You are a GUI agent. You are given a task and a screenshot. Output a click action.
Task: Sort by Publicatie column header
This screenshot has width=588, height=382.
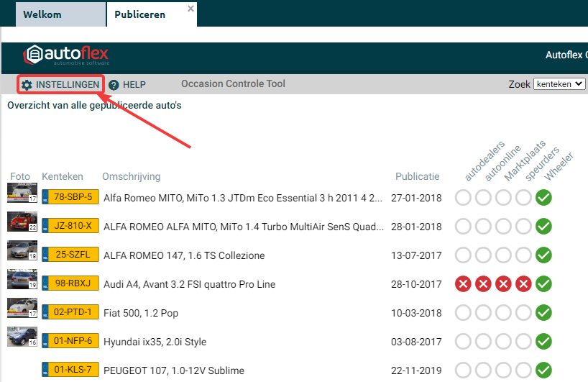pyautogui.click(x=417, y=176)
